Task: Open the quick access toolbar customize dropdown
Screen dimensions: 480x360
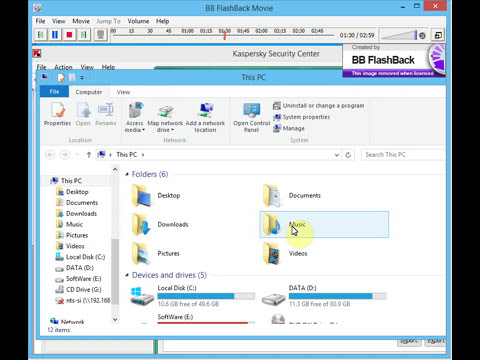Action: (82, 78)
